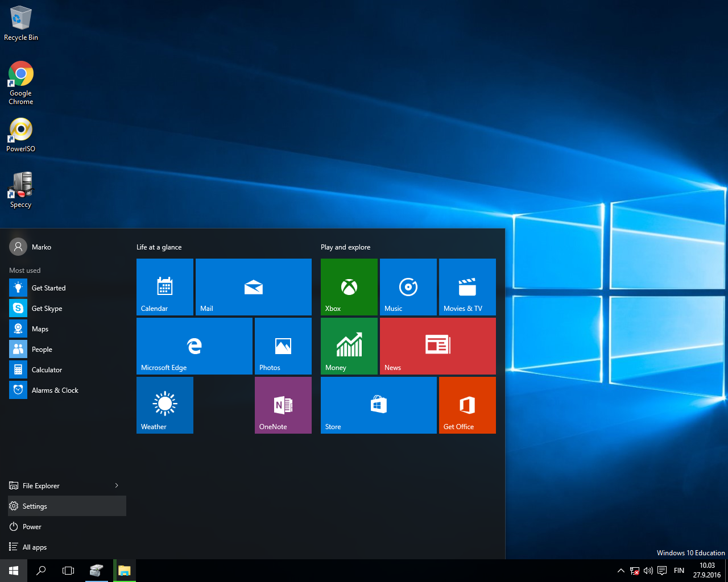Open Settings from the Start menu
This screenshot has height=582, width=728.
[x=35, y=506]
